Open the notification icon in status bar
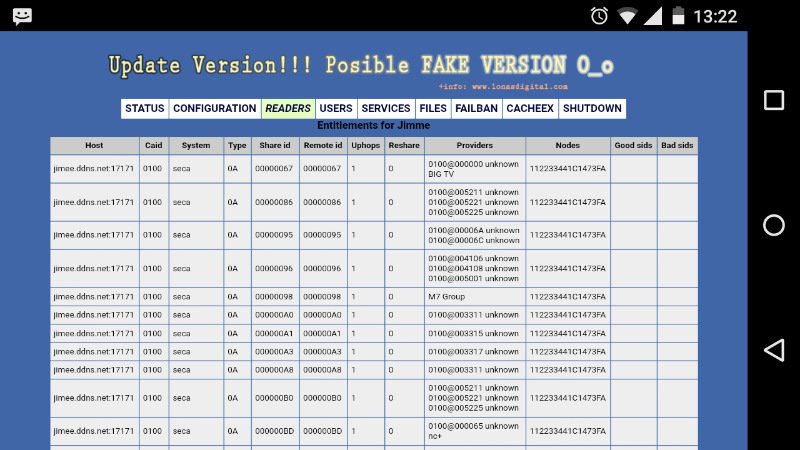Viewport: 800px width, 450px height. (21, 16)
